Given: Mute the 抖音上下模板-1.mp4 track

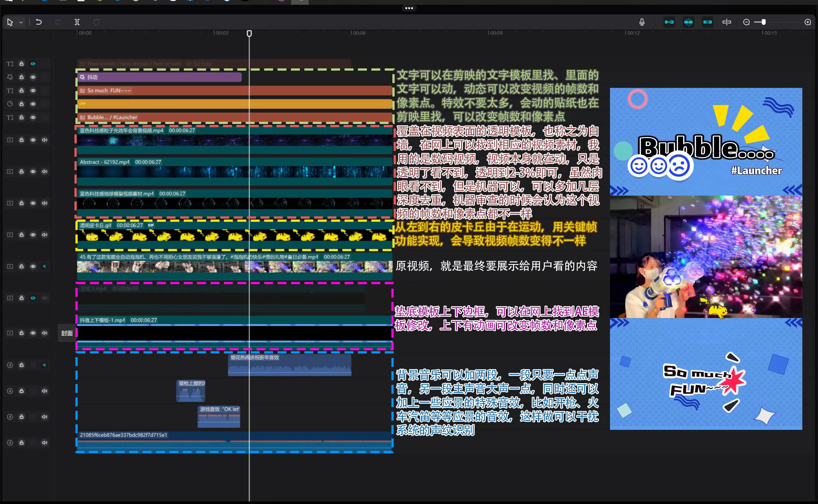Looking at the screenshot, I should click(x=44, y=333).
